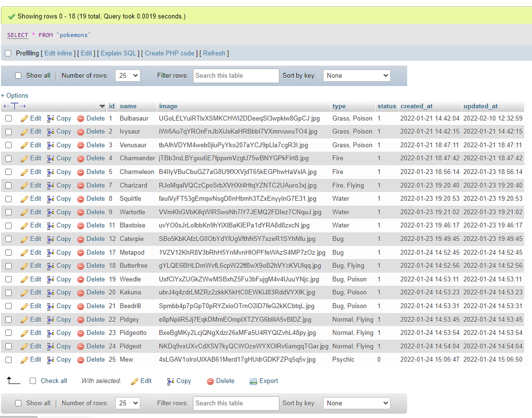Click the Edit pencil icon for Mew

pos(24,360)
